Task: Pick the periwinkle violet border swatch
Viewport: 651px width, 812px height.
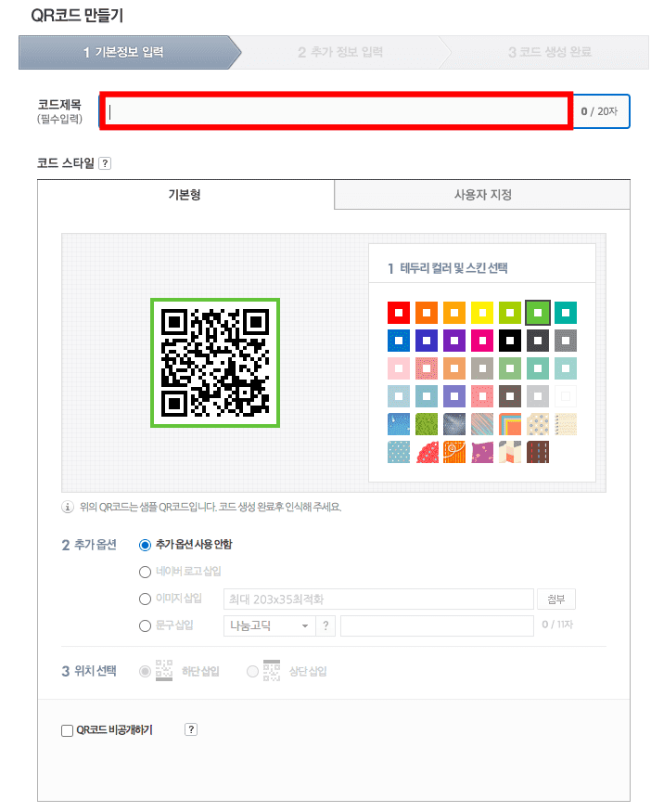Action: (454, 396)
